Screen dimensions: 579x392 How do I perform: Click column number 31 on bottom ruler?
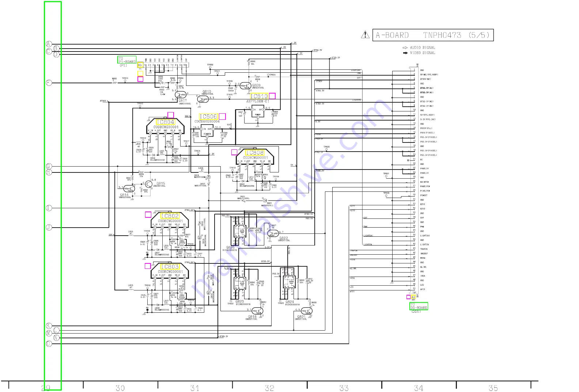click(195, 388)
